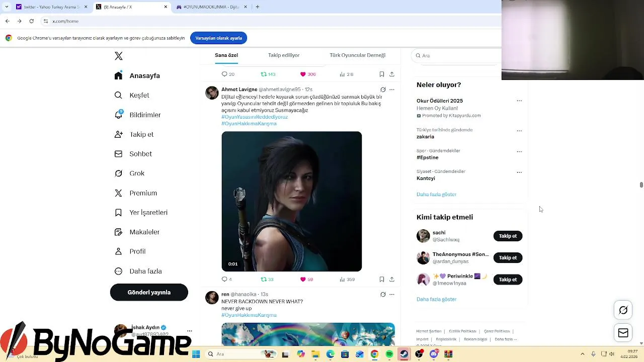Screen dimensions: 644x362
Task: Set Chrome default with Varsayılan olarak ayarla
Action: pos(218,38)
